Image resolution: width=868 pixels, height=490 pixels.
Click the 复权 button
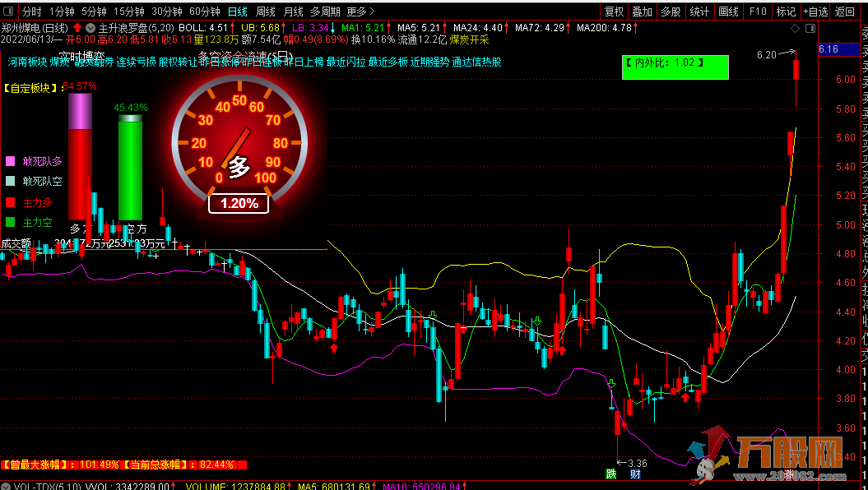point(614,11)
